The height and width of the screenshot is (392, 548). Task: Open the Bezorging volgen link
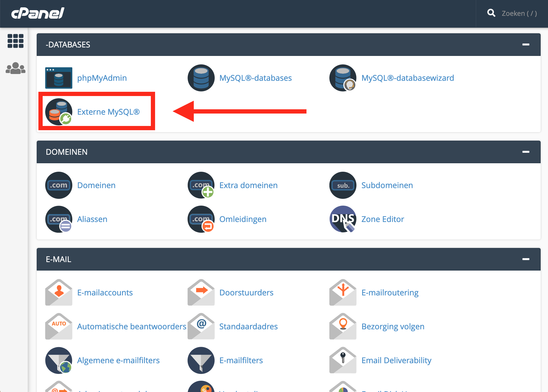(x=393, y=326)
